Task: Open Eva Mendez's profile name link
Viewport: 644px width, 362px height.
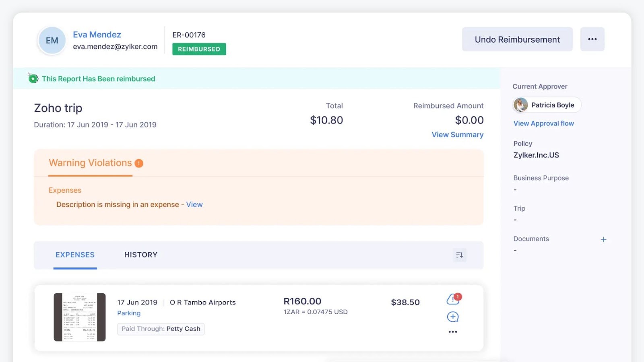Action: click(97, 35)
